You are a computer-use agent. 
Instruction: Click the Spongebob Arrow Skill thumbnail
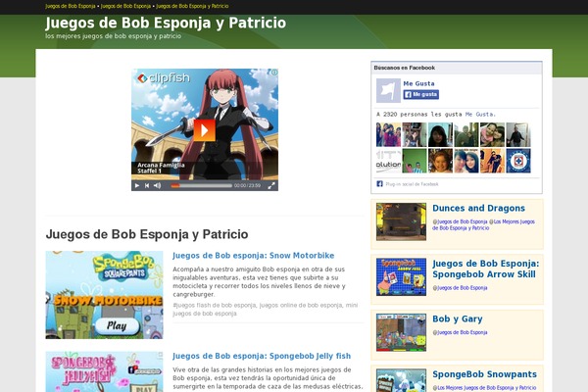[401, 276]
